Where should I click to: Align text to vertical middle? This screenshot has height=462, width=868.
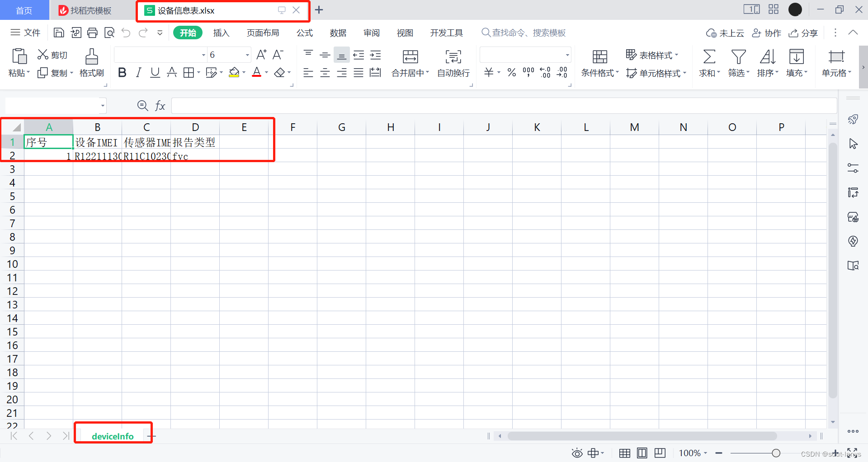[325, 55]
